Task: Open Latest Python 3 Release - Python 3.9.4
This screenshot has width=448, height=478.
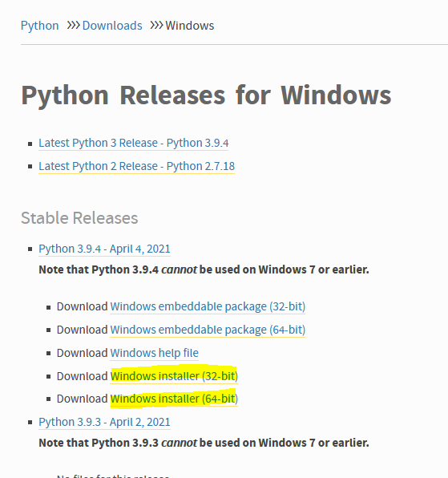Action: pos(133,143)
